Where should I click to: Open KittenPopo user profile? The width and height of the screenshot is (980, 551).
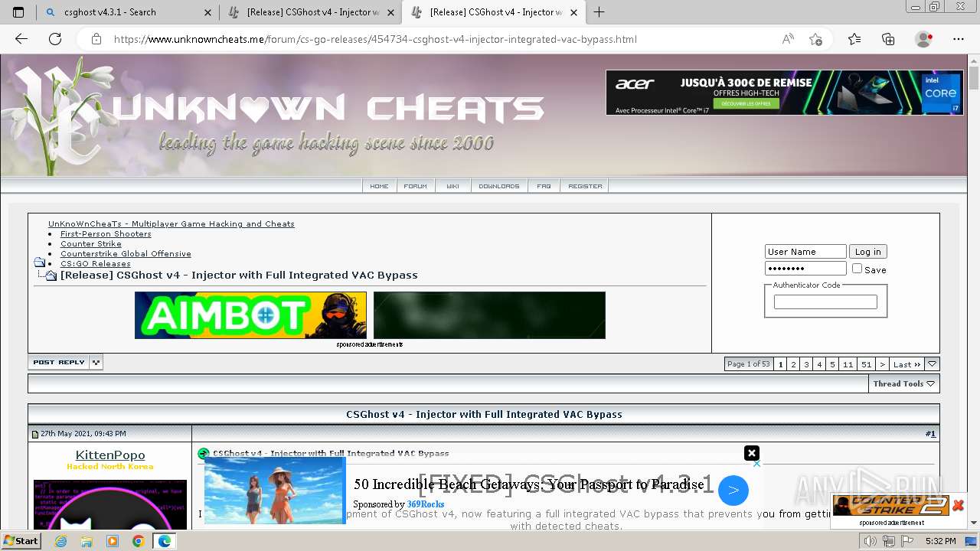[110, 455]
